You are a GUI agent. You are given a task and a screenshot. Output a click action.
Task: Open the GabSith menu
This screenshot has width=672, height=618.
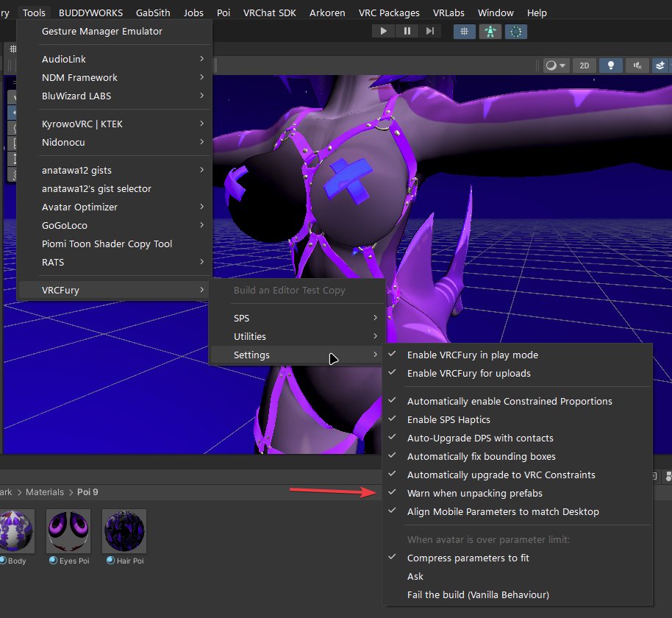(153, 13)
